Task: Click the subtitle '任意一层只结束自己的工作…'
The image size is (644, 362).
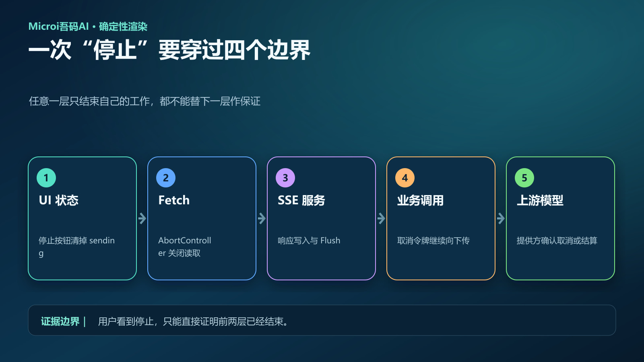Action: click(x=144, y=101)
